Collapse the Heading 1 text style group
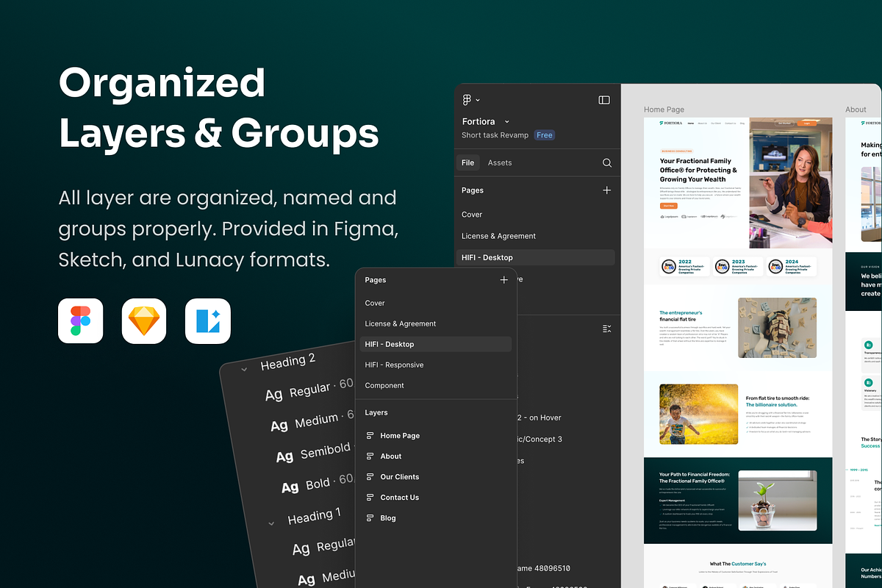 [271, 524]
